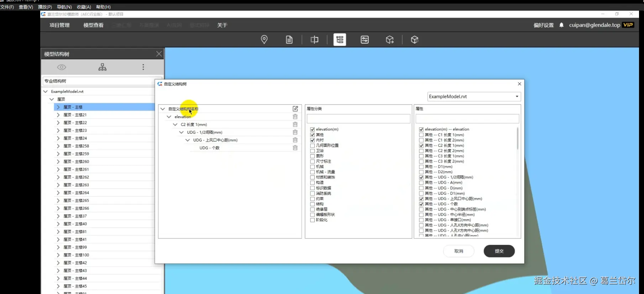Viewport: 644px width, 294px height.
Task: Click the 属性 search input field
Action: [x=467, y=119]
